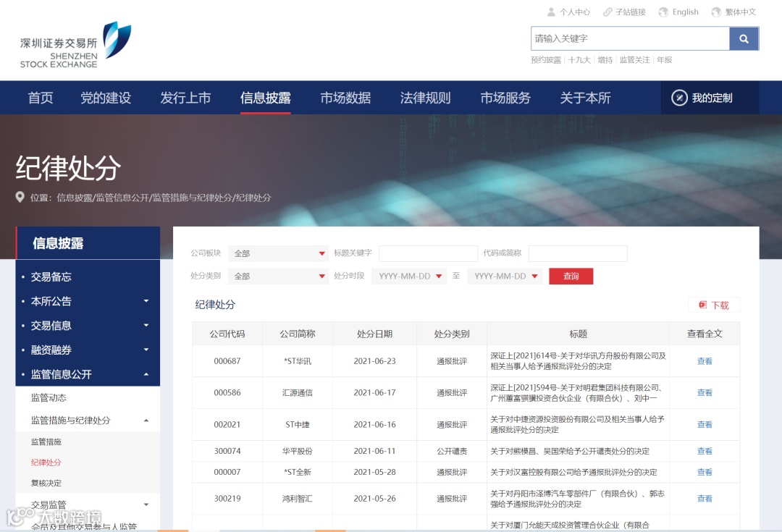Viewport: 782px width, 532px height.
Task: Click the location pin icon in breadcrumb
Action: [x=20, y=197]
